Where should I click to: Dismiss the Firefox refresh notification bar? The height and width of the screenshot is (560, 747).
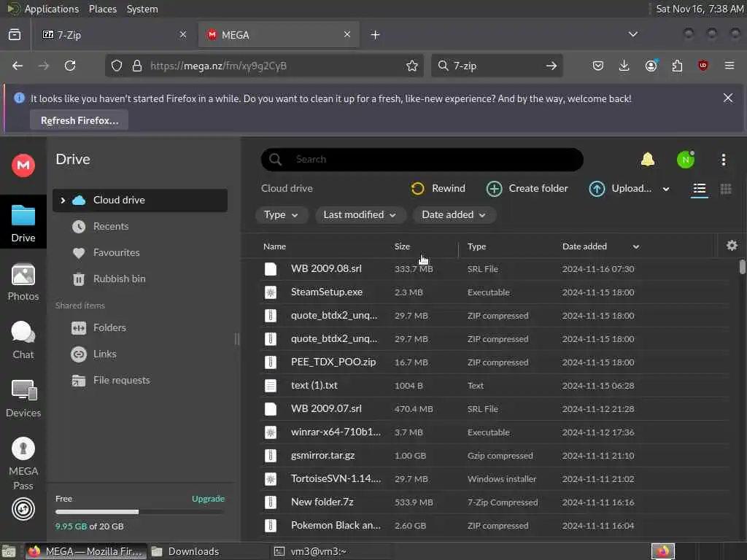[727, 98]
